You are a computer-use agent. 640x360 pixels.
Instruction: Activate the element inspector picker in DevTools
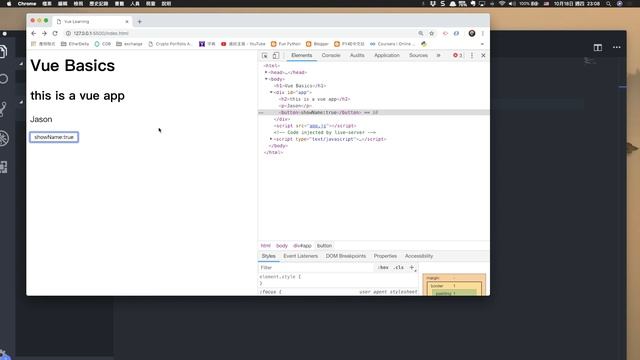click(x=265, y=56)
